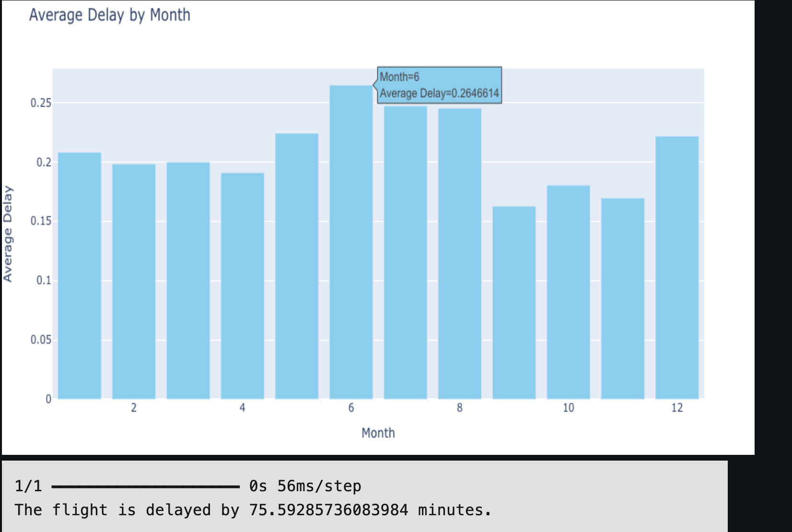The height and width of the screenshot is (532, 792).
Task: Click the x-axis tick label 10
Action: (568, 408)
